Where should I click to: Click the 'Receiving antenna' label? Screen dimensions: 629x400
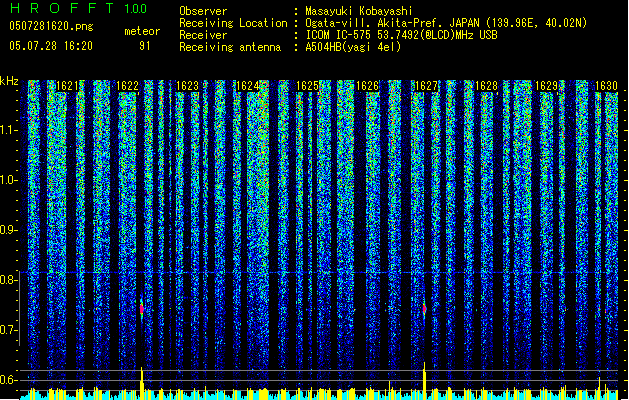pyautogui.click(x=230, y=47)
